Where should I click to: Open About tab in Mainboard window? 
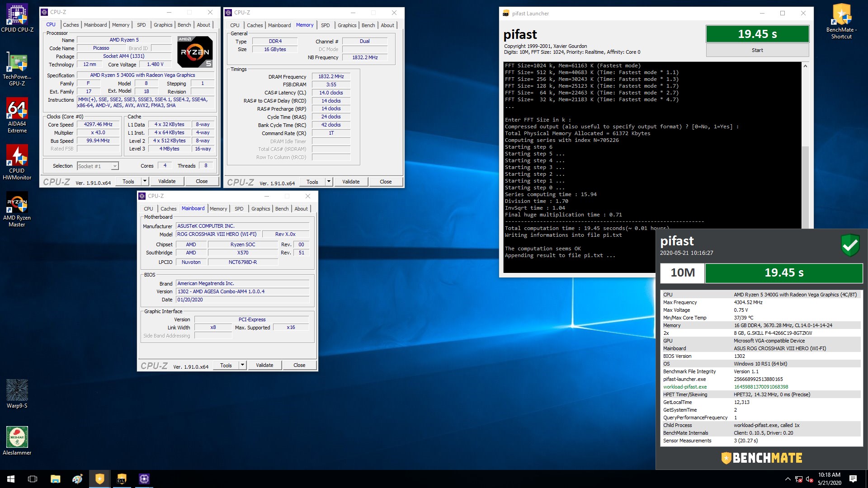point(301,209)
